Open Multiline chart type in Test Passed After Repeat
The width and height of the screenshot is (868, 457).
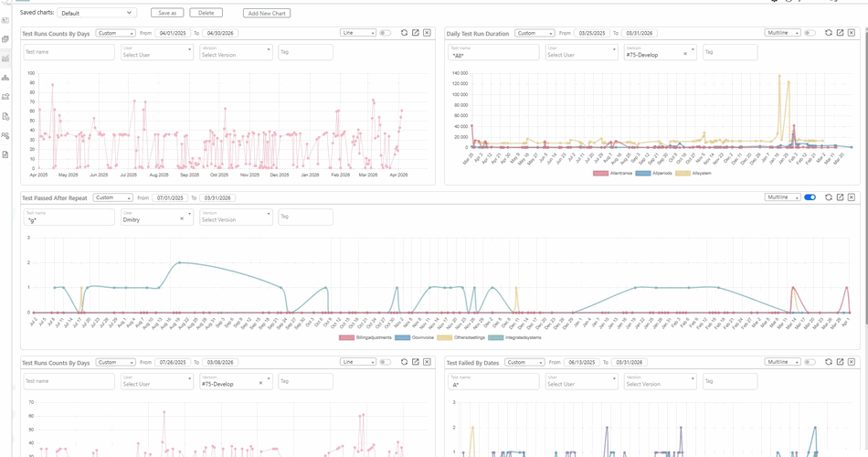tap(782, 197)
